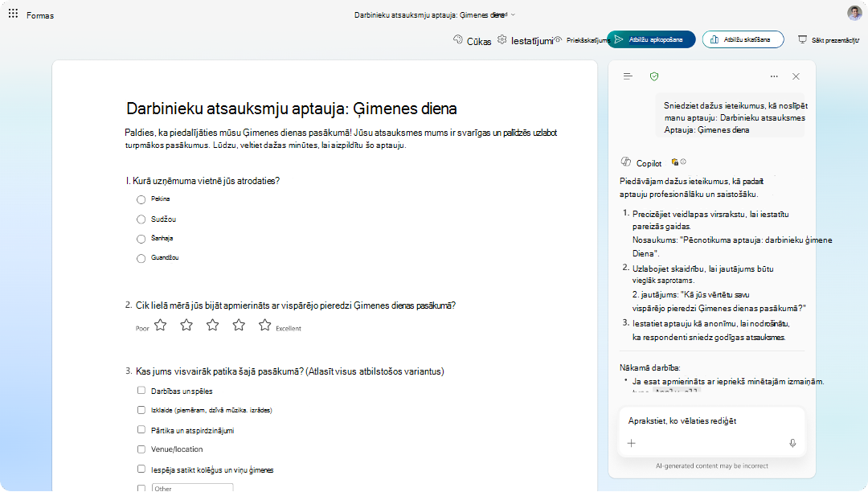868x492 pixels.
Task: Check the Izklaide checkbox
Action: coord(141,410)
